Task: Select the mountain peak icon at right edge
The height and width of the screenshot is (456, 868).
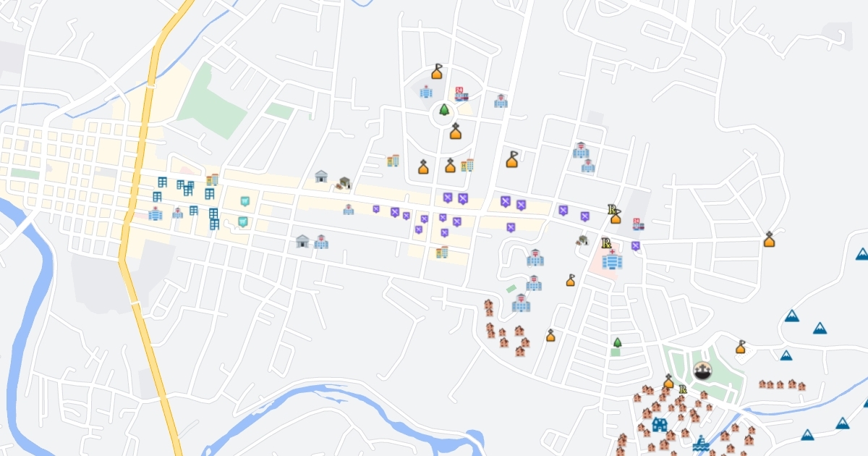Action: point(861,253)
